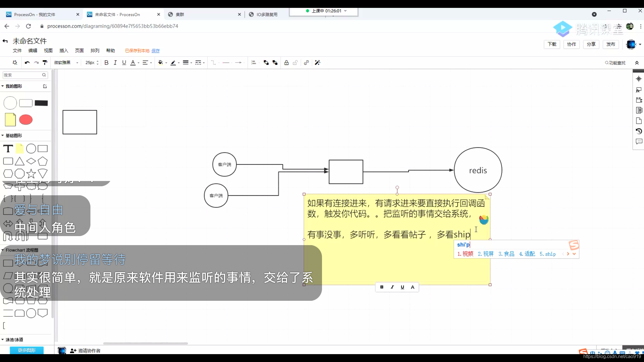The width and height of the screenshot is (644, 362).
Task: Apply bold formatting from the toolbar
Action: pos(106,62)
